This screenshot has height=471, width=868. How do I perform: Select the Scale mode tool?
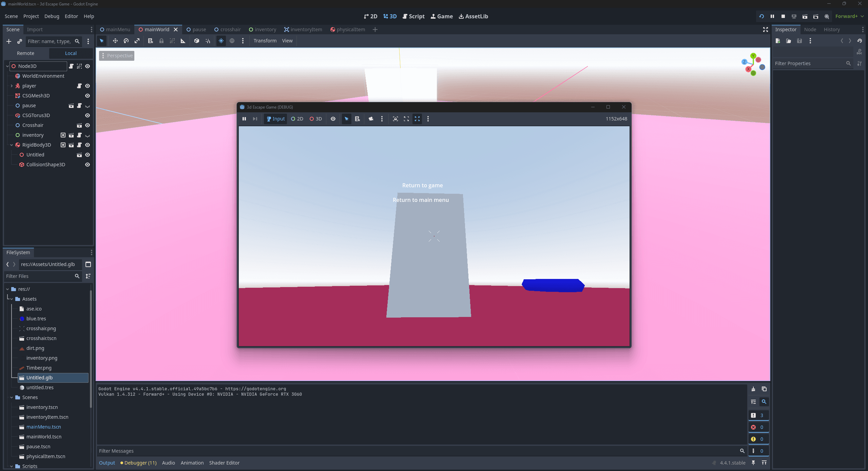(x=137, y=41)
